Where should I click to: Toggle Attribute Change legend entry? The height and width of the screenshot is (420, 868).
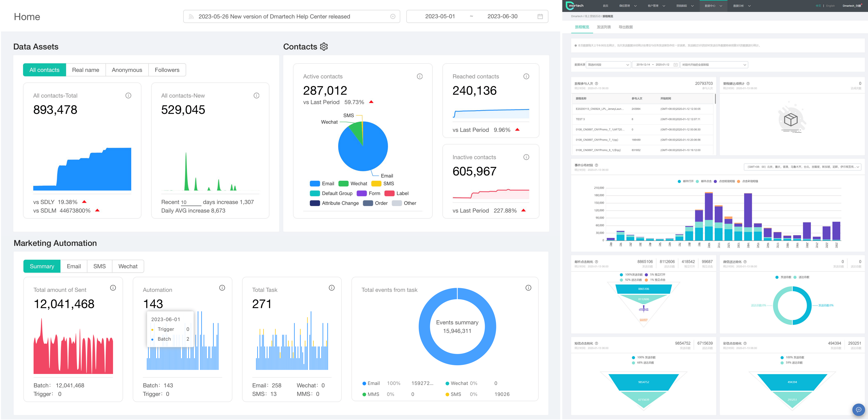pos(334,203)
